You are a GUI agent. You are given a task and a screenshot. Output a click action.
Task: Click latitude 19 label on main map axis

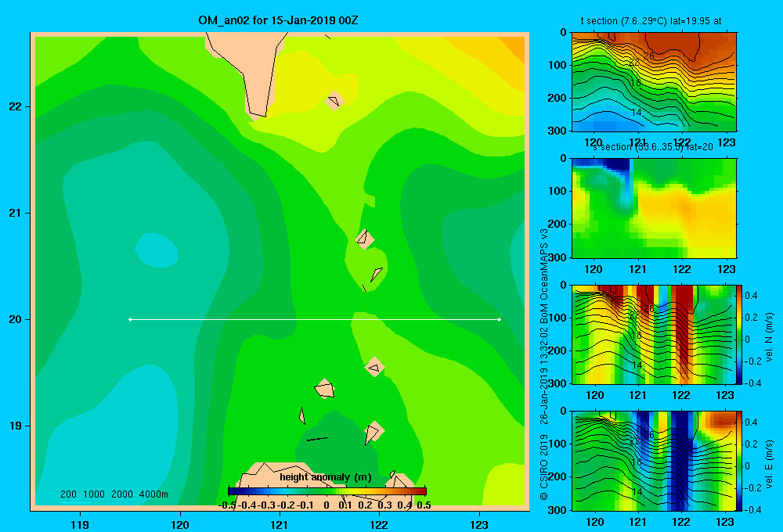click(16, 426)
